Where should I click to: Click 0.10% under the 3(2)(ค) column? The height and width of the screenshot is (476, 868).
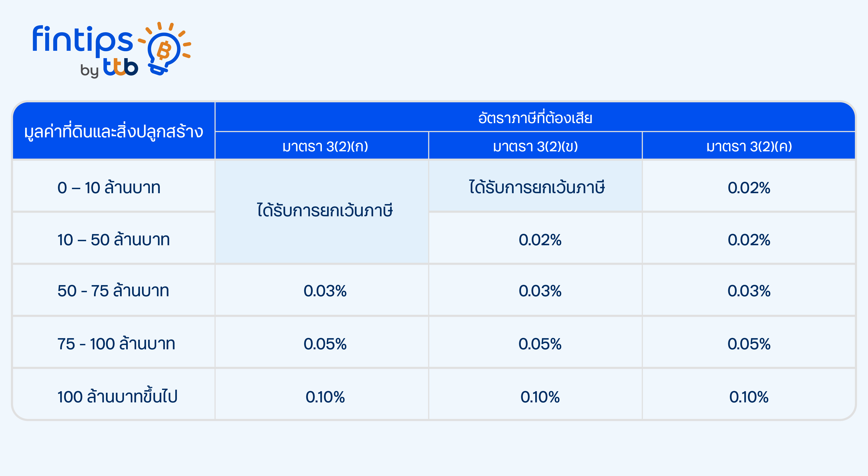(x=749, y=397)
